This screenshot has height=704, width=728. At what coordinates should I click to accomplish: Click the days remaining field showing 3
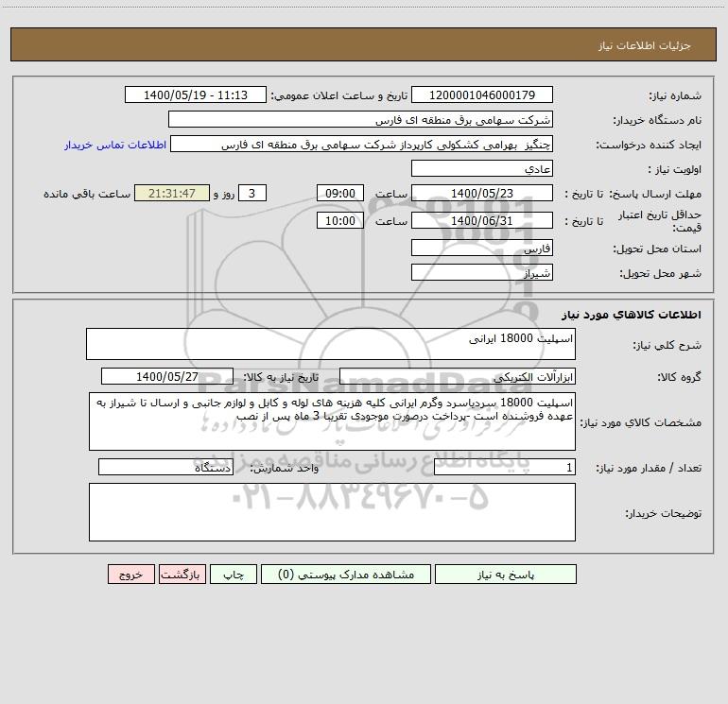(x=252, y=193)
